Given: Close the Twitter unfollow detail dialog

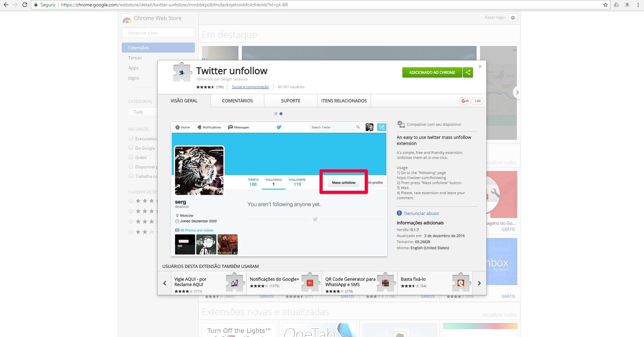Looking at the screenshot, I should tap(480, 67).
